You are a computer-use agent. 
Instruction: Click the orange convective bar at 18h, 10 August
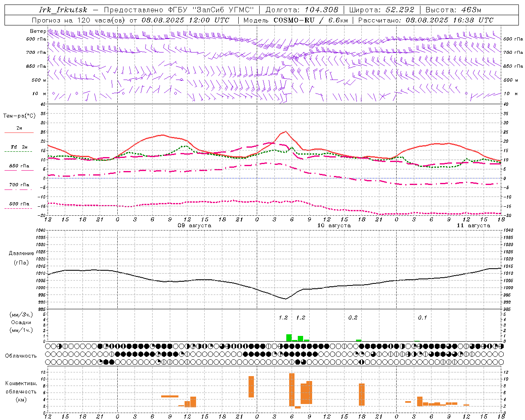pyautogui.click(x=362, y=395)
